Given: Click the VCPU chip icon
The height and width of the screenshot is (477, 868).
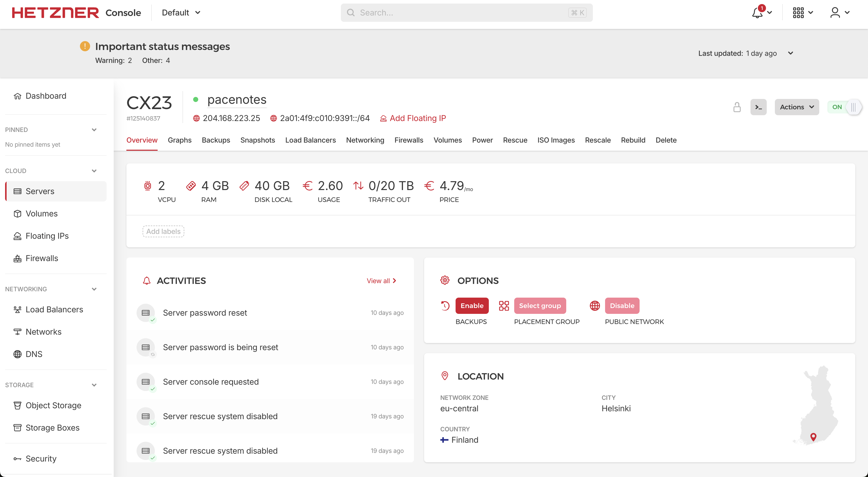Looking at the screenshot, I should pos(148,186).
